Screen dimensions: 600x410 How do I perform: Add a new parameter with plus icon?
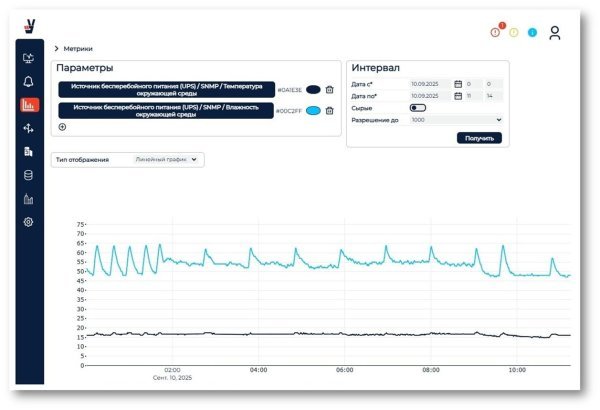[x=62, y=127]
